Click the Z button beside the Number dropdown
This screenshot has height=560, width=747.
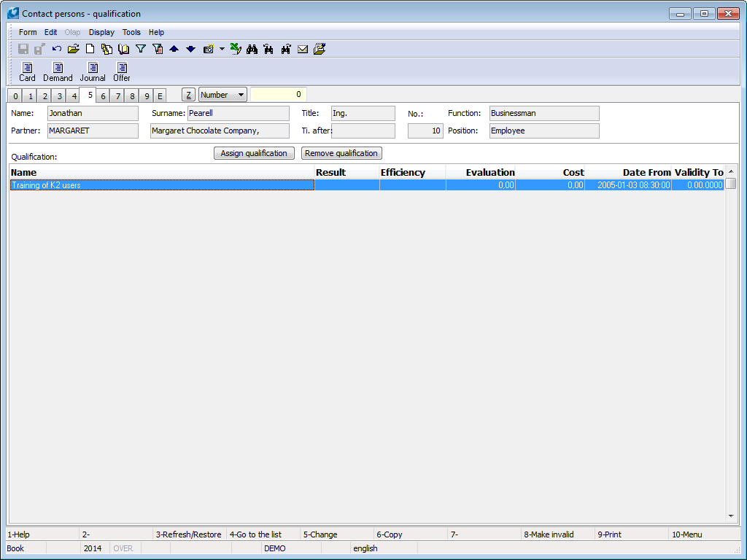(189, 95)
